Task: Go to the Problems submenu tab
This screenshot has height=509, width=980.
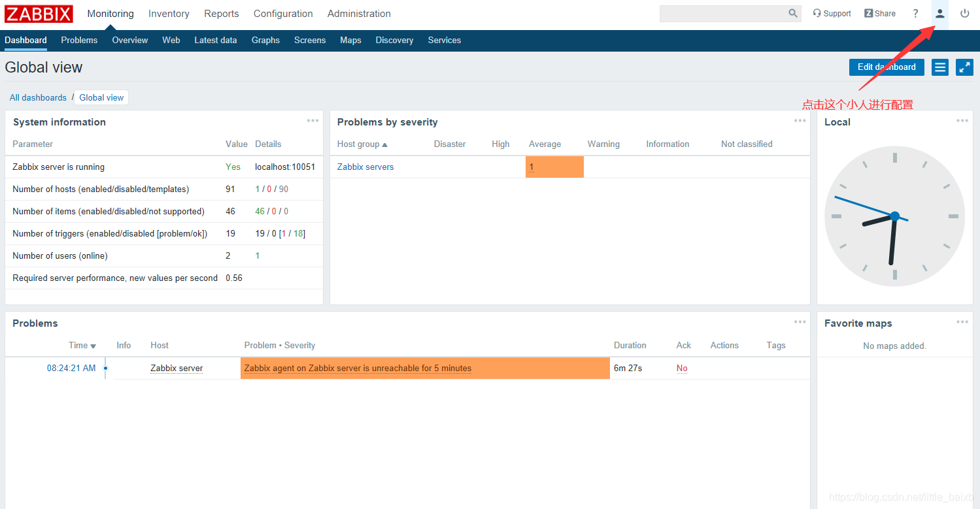Action: [x=79, y=41]
